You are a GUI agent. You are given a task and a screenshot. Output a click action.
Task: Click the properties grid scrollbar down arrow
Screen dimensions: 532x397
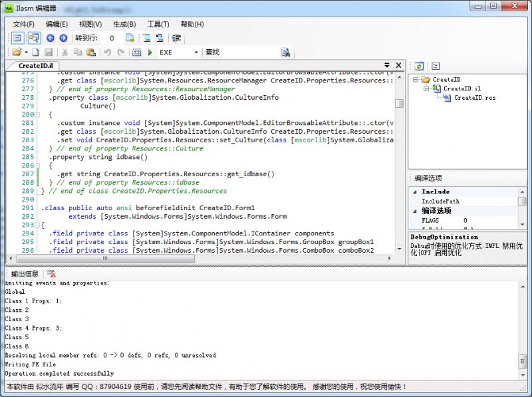pos(522,225)
